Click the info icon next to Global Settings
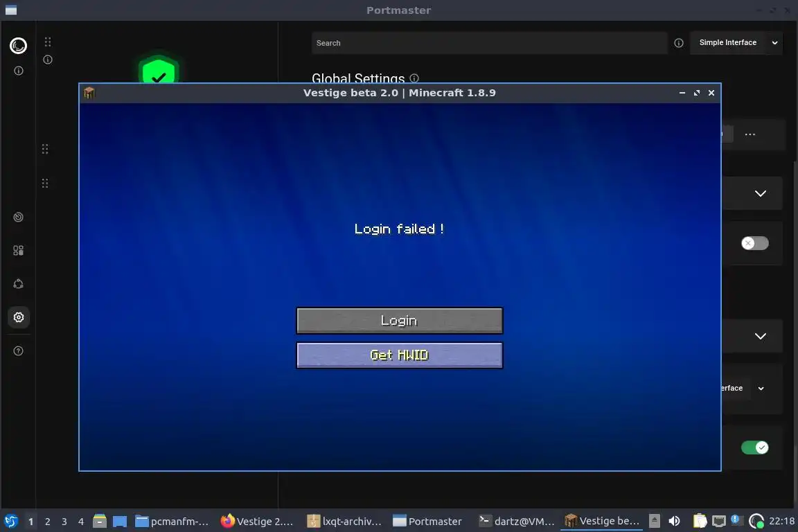This screenshot has width=798, height=532. point(414,78)
